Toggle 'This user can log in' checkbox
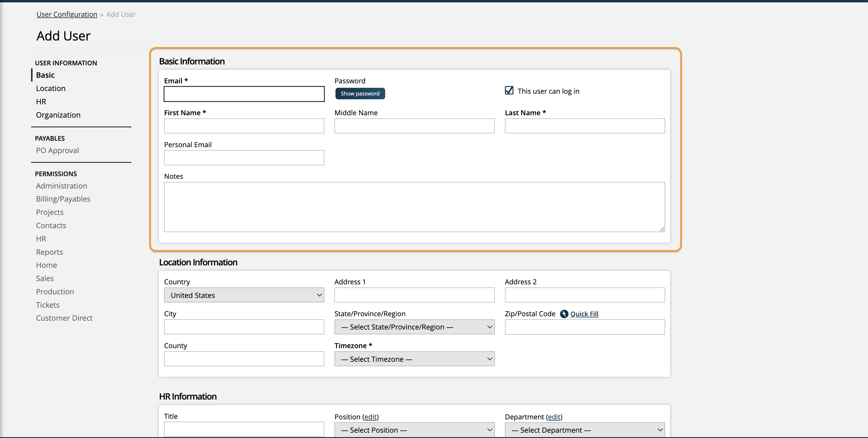Image resolution: width=868 pixels, height=438 pixels. point(509,90)
